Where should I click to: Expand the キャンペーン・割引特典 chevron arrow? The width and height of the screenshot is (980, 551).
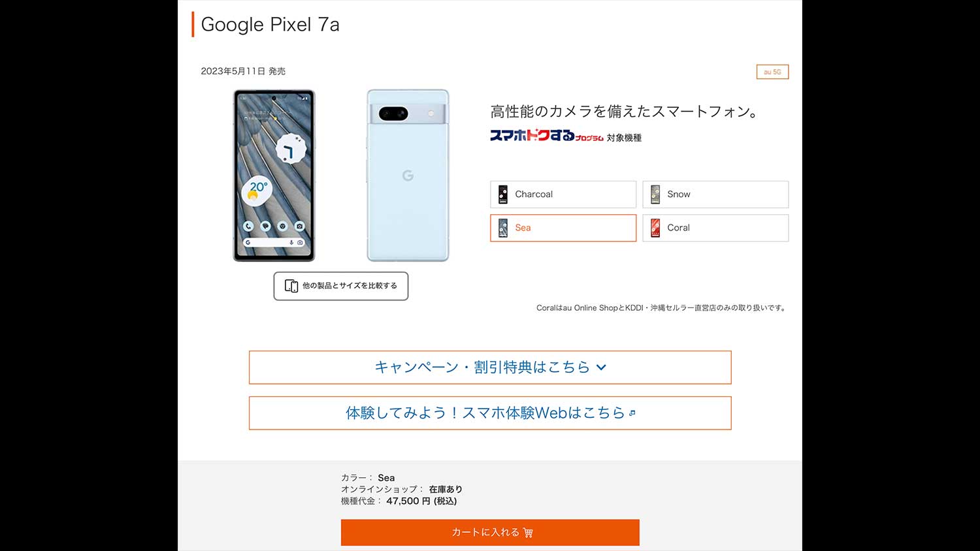(x=601, y=368)
